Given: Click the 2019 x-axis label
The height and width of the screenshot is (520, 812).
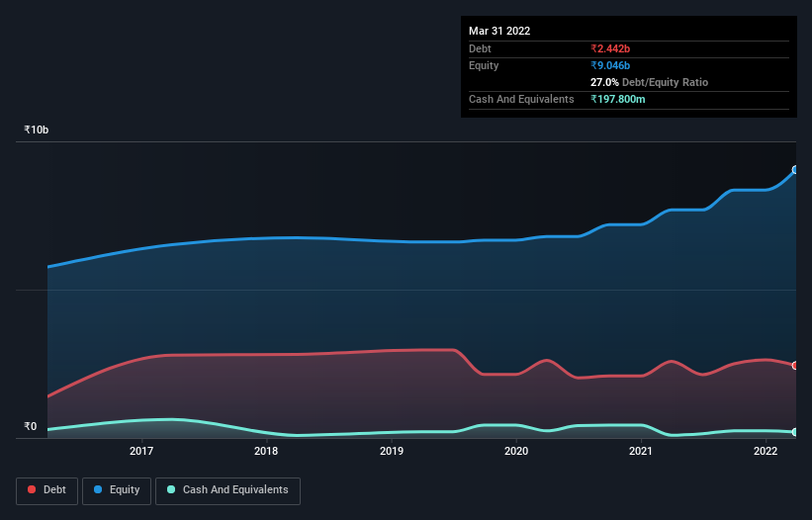Looking at the screenshot, I should 392,451.
